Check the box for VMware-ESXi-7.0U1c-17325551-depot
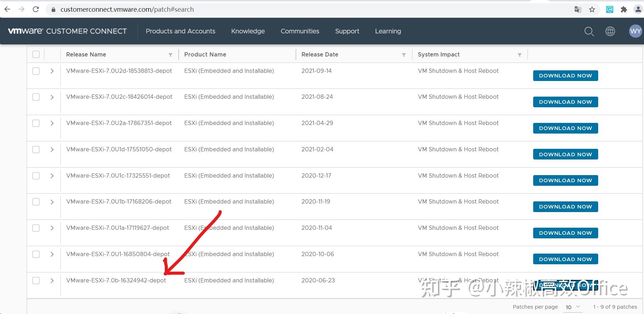The width and height of the screenshot is (644, 314). click(36, 176)
